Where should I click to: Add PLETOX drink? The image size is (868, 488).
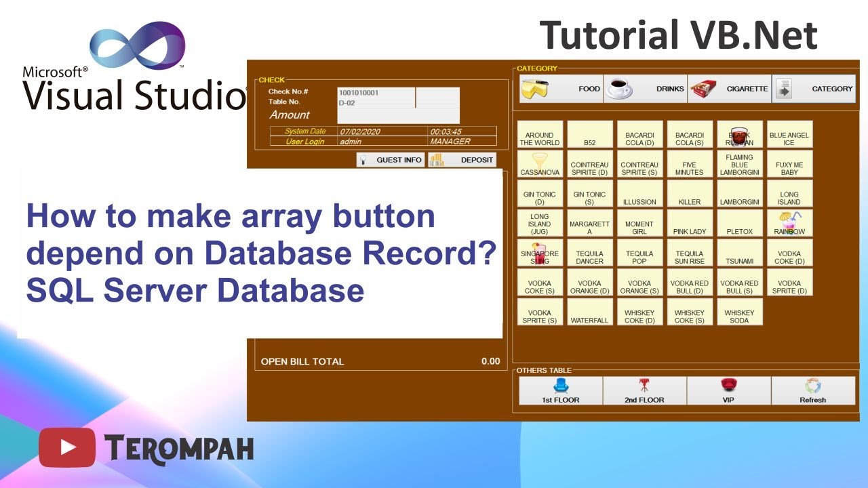point(740,223)
